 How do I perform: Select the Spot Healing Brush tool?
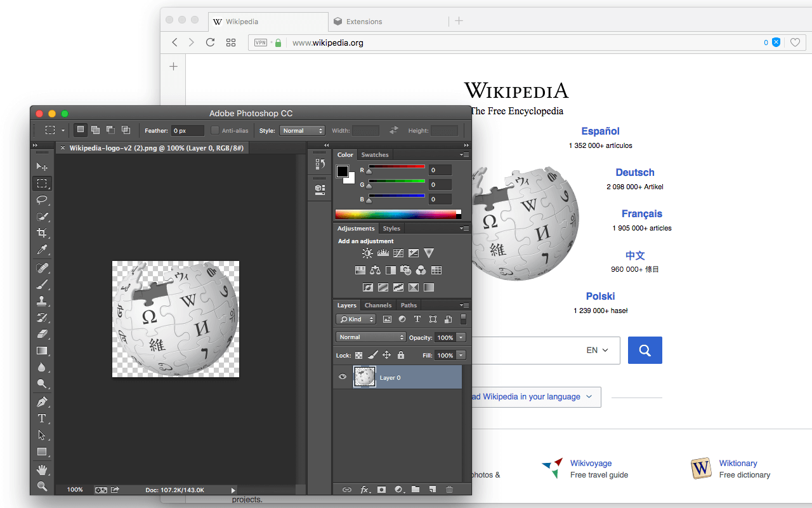tap(42, 268)
